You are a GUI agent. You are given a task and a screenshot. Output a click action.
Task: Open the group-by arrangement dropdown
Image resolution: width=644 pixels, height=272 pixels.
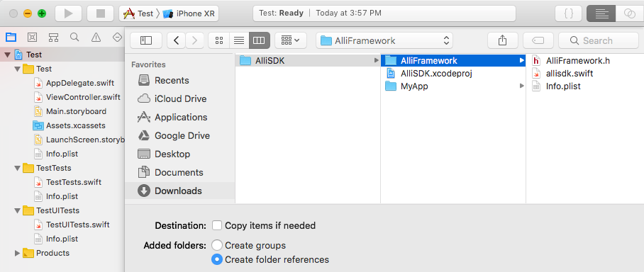point(290,40)
